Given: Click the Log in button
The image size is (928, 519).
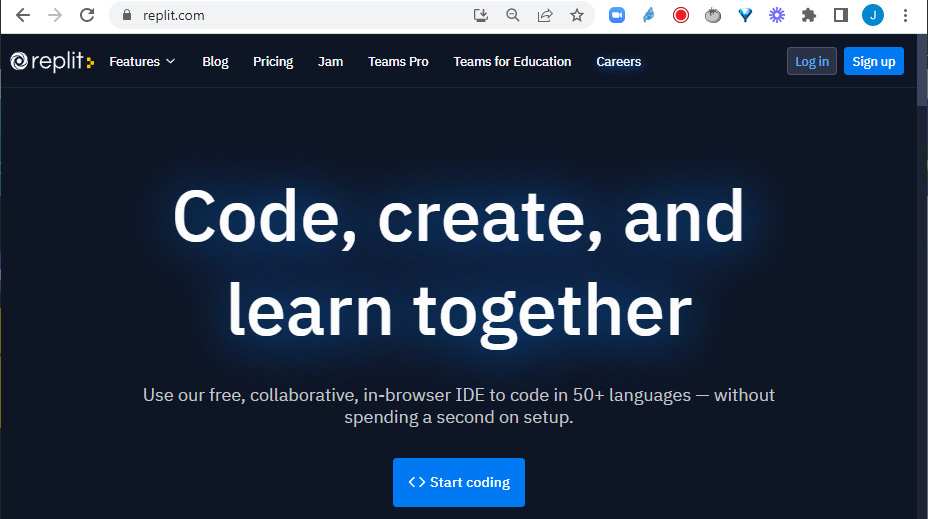Looking at the screenshot, I should [x=811, y=61].
